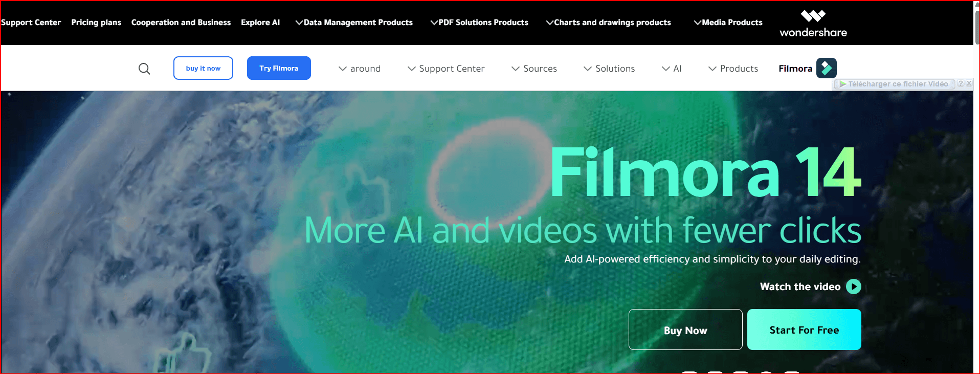980x374 pixels.
Task: Open the Sources menu
Action: 534,69
